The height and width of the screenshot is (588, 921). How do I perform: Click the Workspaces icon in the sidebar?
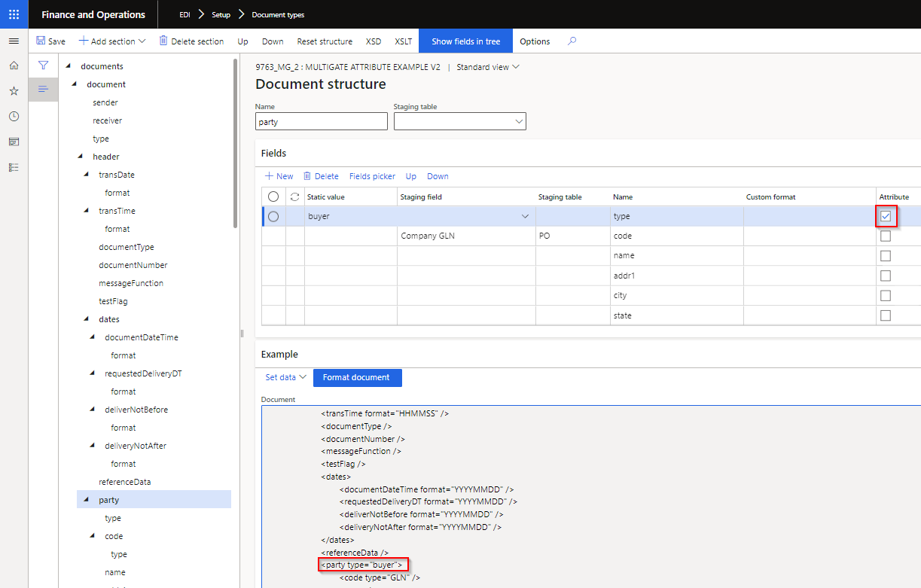[13, 141]
